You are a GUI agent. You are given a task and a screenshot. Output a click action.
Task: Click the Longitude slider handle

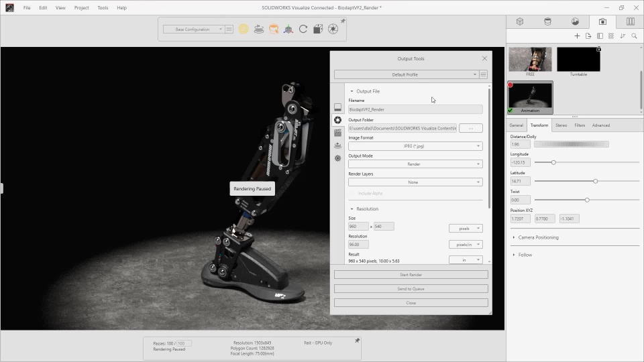pos(553,162)
